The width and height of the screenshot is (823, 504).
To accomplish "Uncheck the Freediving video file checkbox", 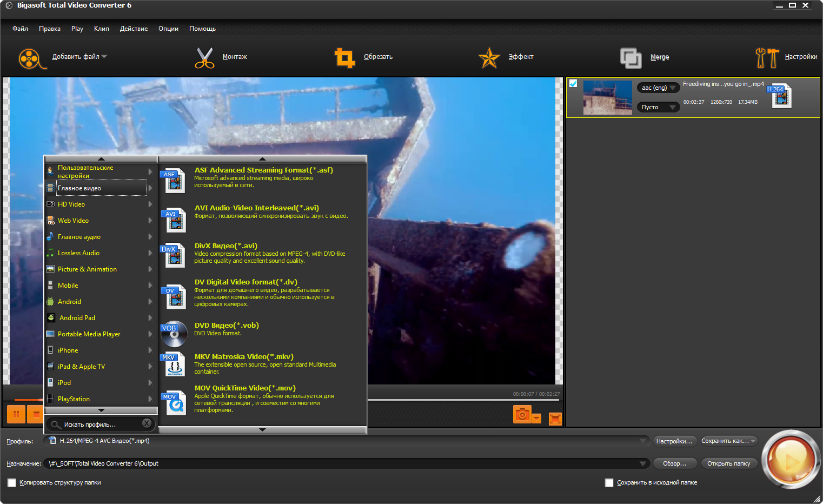I will pyautogui.click(x=573, y=83).
